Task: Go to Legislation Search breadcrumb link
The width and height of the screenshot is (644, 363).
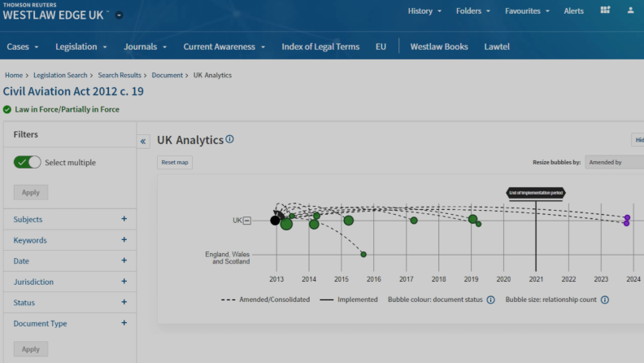Action: point(61,75)
